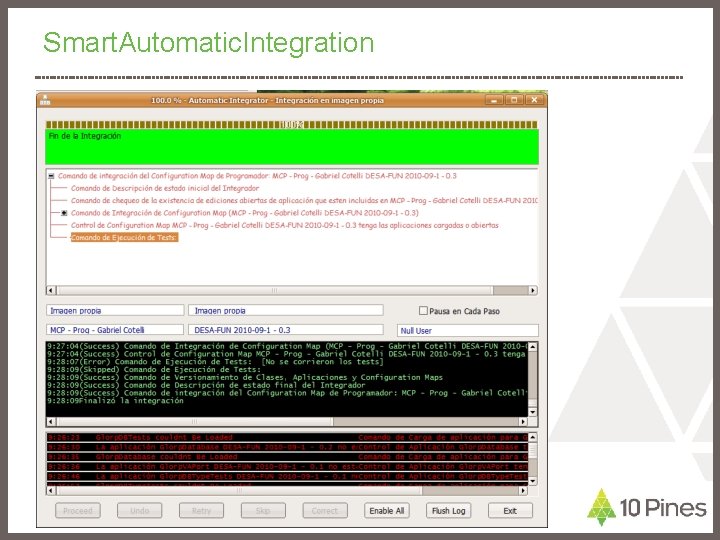The image size is (720, 540).
Task: Click the black log horizontal scrollbar thumb
Action: tap(194, 422)
